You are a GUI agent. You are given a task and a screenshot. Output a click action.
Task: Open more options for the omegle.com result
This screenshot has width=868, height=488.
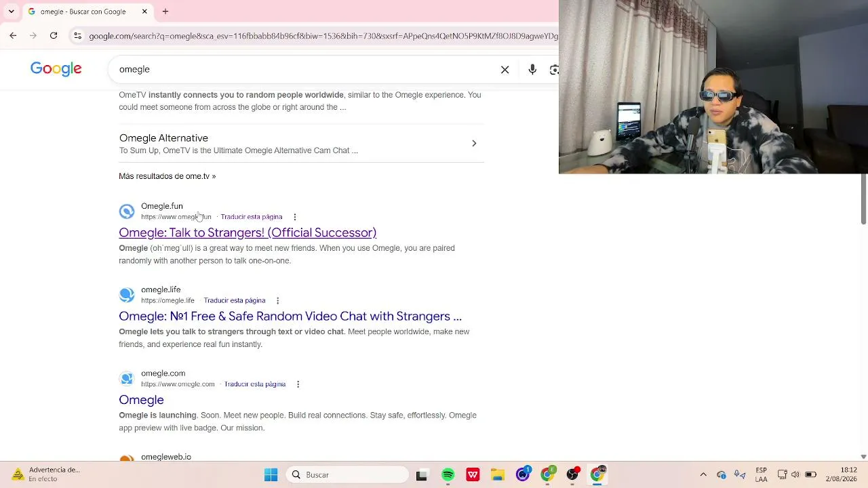pyautogui.click(x=298, y=384)
